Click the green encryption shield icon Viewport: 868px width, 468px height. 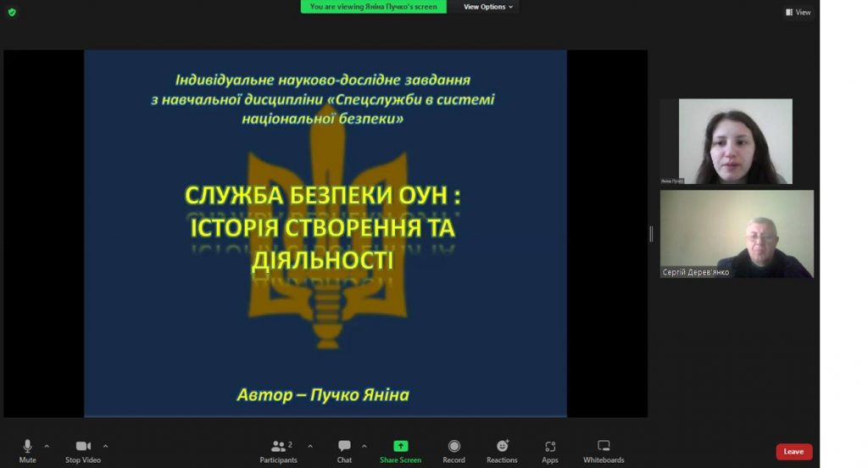(x=12, y=12)
